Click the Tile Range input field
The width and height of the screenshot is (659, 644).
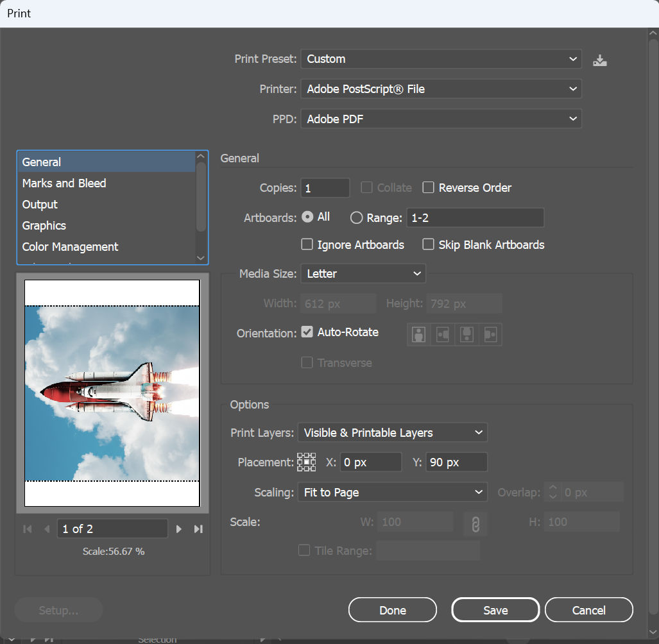pyautogui.click(x=428, y=550)
